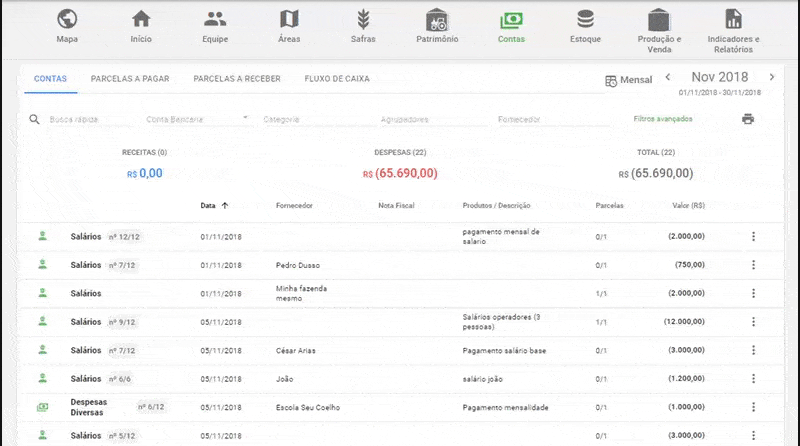Click the print icon
Screen dimensions: 800x446
click(747, 119)
